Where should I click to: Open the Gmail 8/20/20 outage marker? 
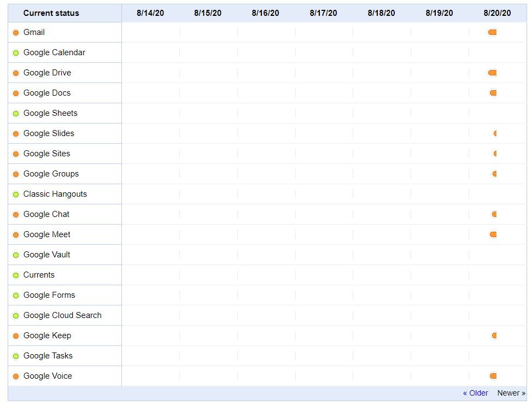click(x=492, y=32)
